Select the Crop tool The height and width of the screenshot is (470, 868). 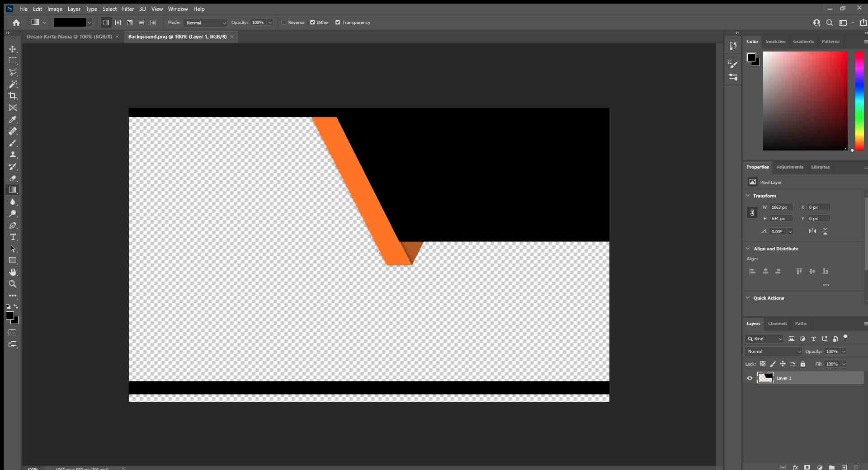point(13,96)
